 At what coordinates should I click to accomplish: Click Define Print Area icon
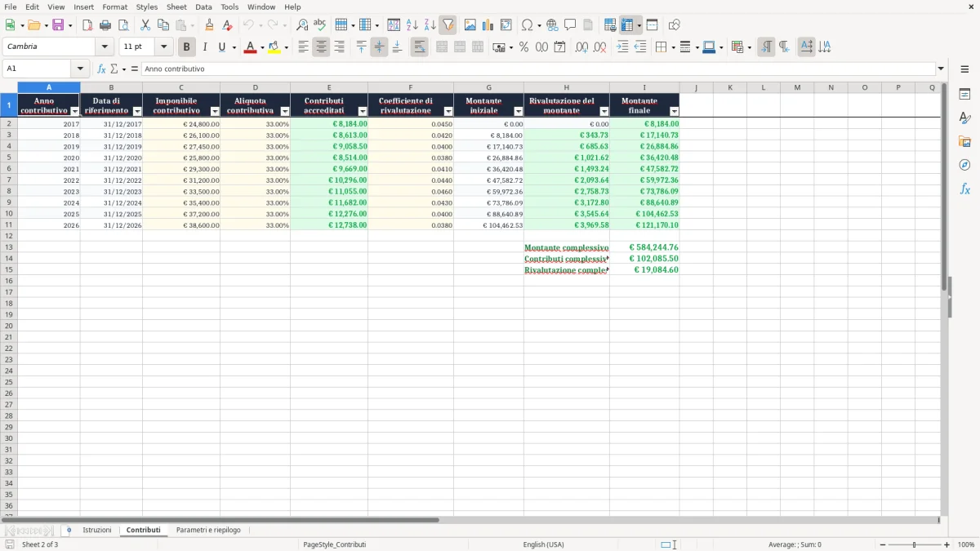pos(610,25)
